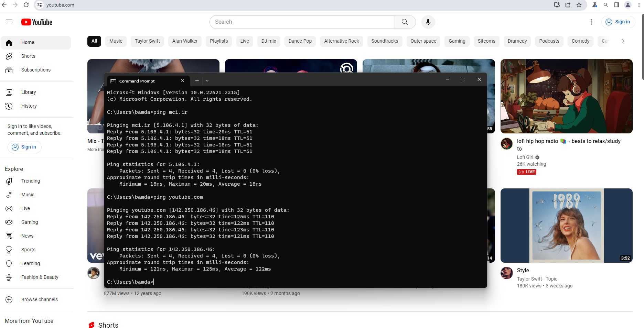Open the browser profile avatar

pyautogui.click(x=628, y=5)
